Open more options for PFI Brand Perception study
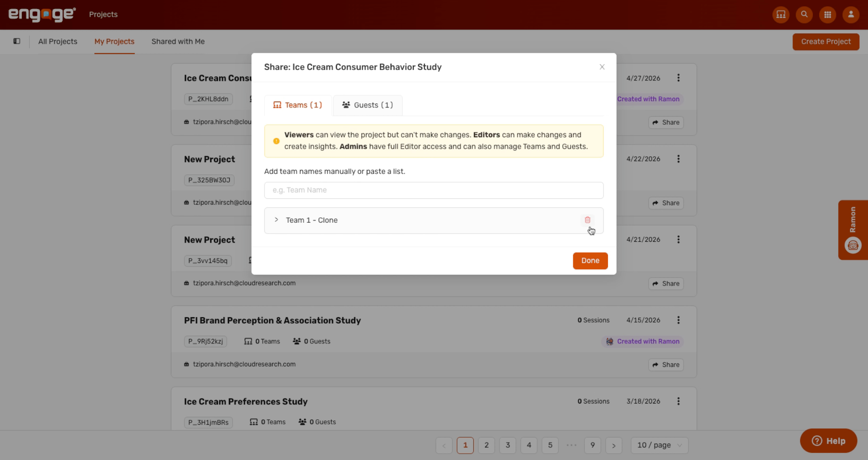 [x=678, y=320]
